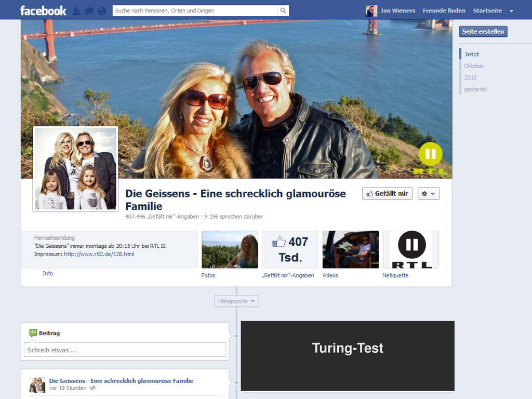This screenshot has height=399, width=532.
Task: Open the 407 Tsd. likes tile
Action: point(290,249)
